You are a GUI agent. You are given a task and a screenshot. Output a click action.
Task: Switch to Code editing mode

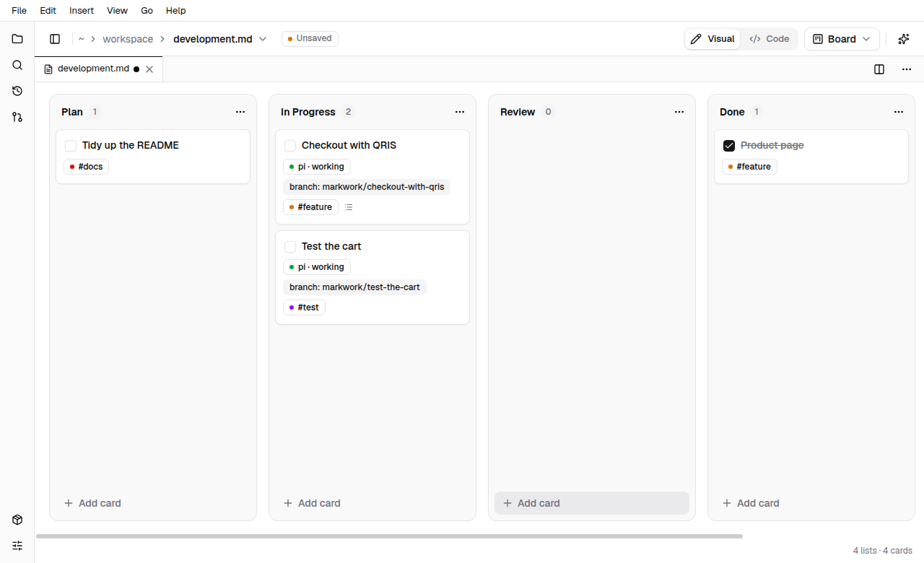pyautogui.click(x=770, y=39)
